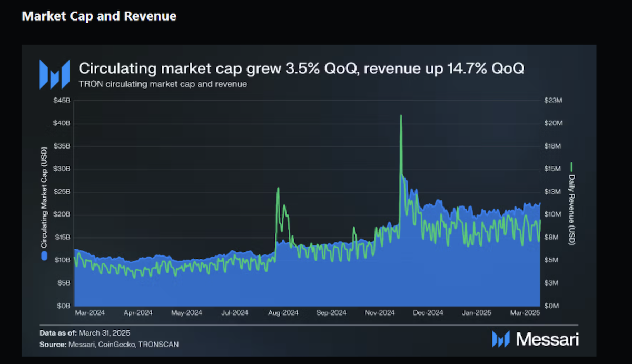
Task: Click the Messari wordmark text
Action: tap(547, 340)
